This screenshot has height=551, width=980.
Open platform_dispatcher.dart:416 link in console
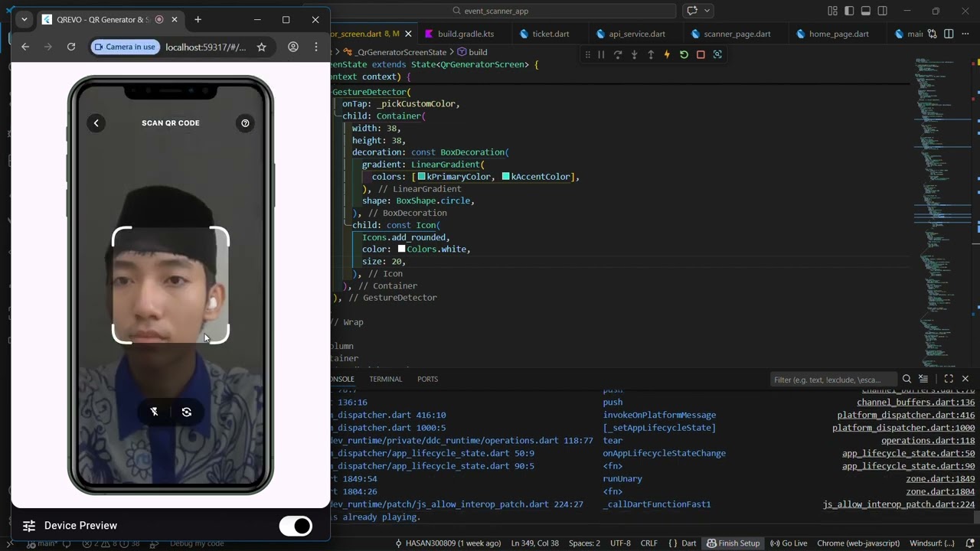(x=906, y=415)
